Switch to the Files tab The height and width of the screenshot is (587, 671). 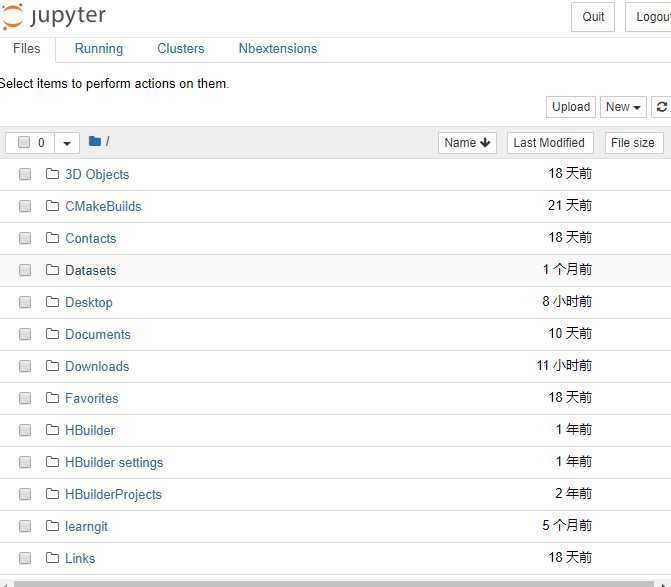27,49
